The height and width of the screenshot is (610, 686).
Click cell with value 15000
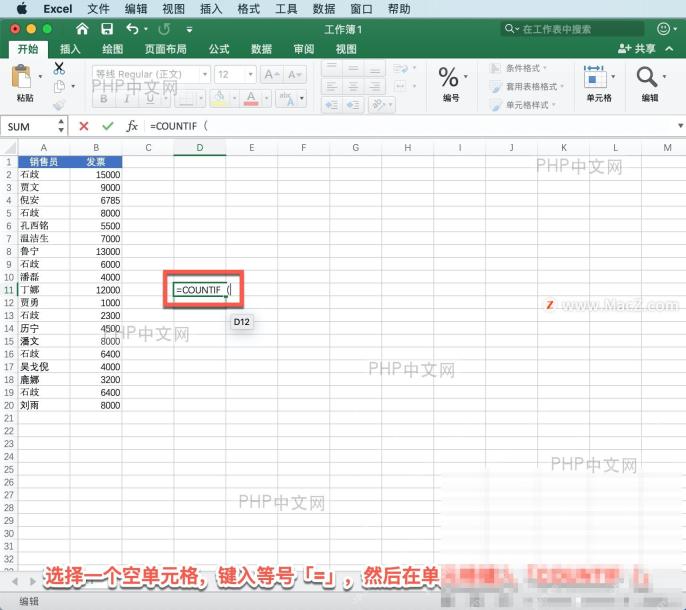pyautogui.click(x=96, y=175)
